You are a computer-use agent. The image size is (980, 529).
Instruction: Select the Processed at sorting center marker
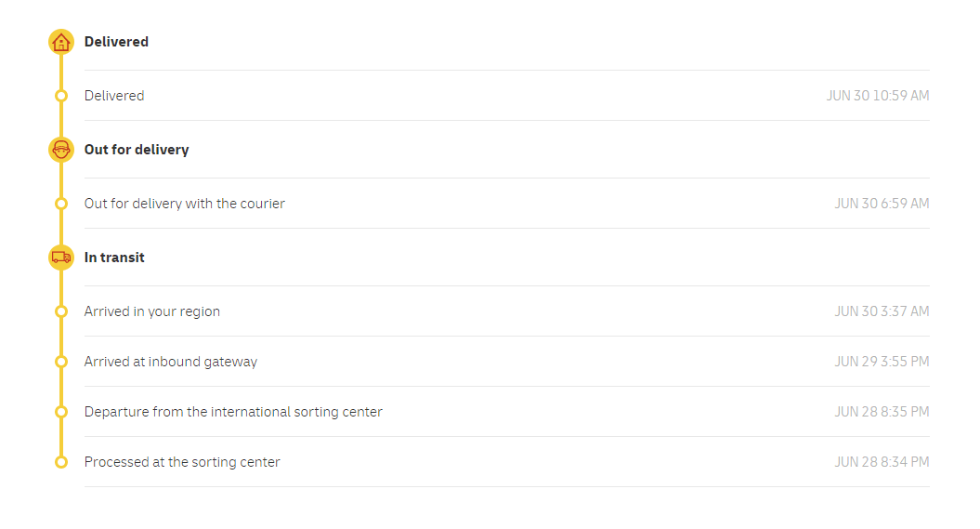[x=61, y=462]
